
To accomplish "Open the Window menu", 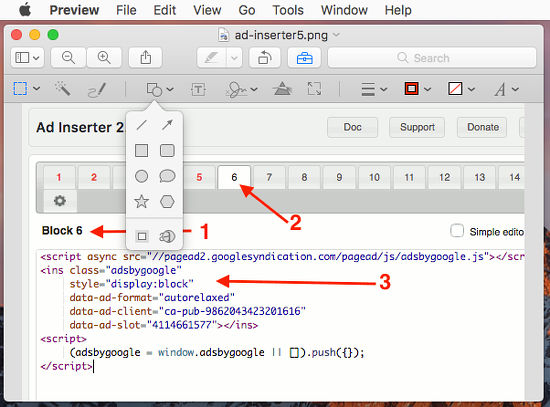I will (344, 10).
